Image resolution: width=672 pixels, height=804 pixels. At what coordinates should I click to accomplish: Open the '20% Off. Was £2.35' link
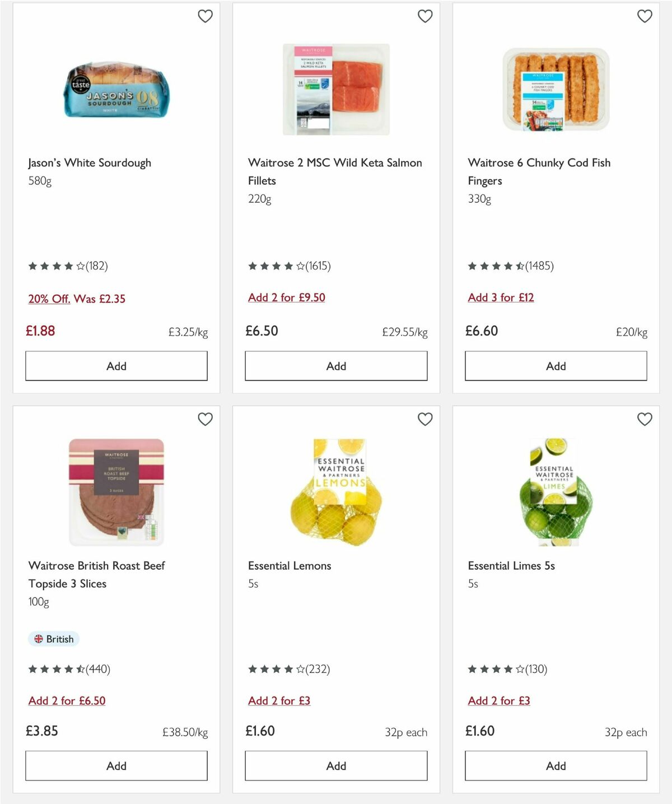[77, 299]
